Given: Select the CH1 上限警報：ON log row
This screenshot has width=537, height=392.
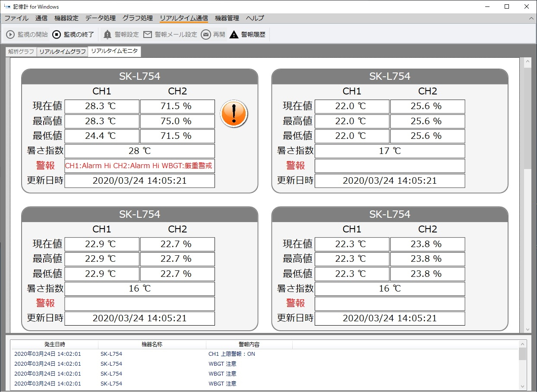Looking at the screenshot, I should point(232,354).
